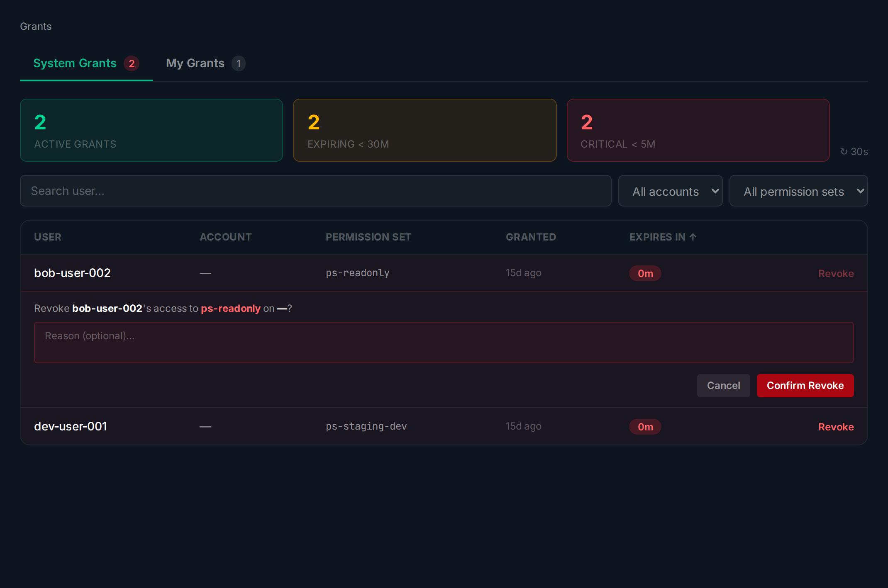Click the highlighted ps-readonly in the revoke prompt
Image resolution: width=888 pixels, height=588 pixels.
[231, 309]
